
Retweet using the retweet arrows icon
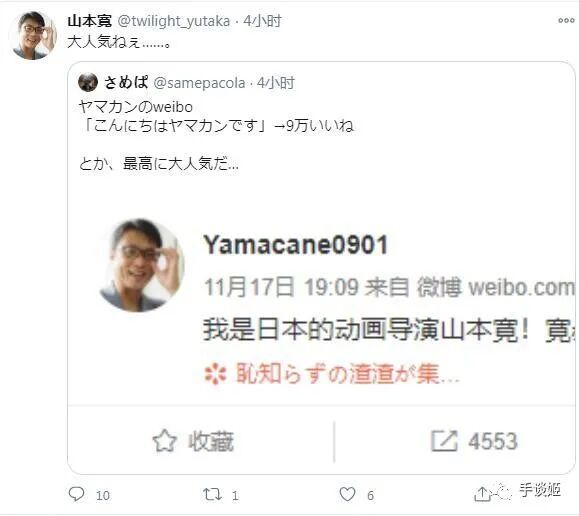coord(212,494)
